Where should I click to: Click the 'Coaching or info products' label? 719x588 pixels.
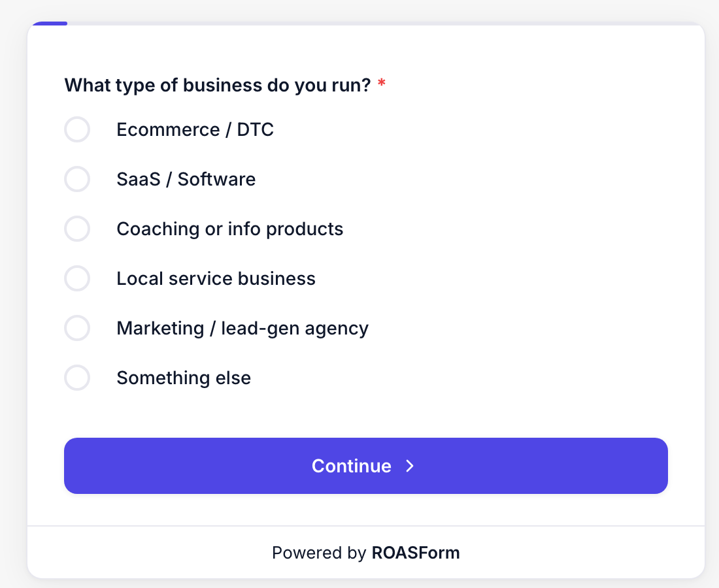coord(229,229)
